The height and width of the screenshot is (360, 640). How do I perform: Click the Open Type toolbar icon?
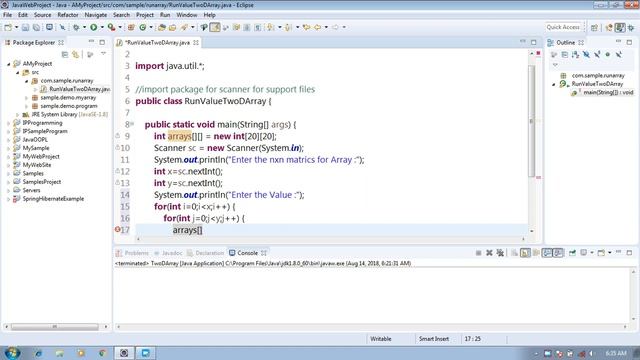click(x=162, y=27)
